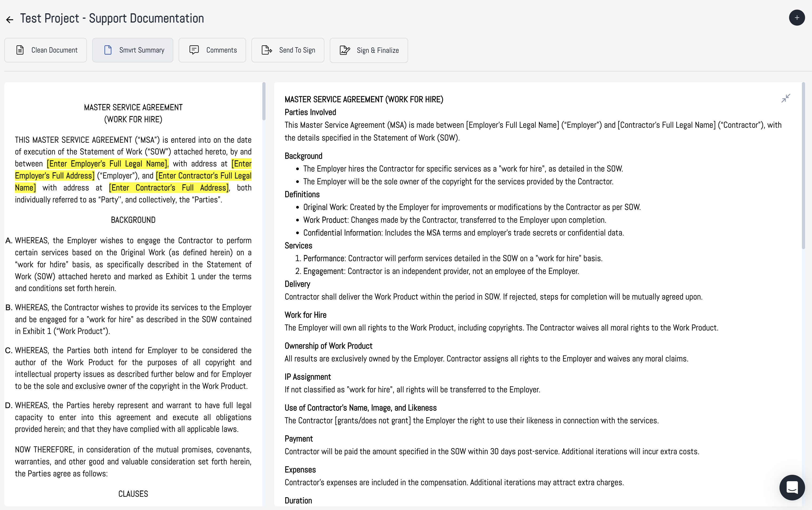Click the plus button top right

797,18
